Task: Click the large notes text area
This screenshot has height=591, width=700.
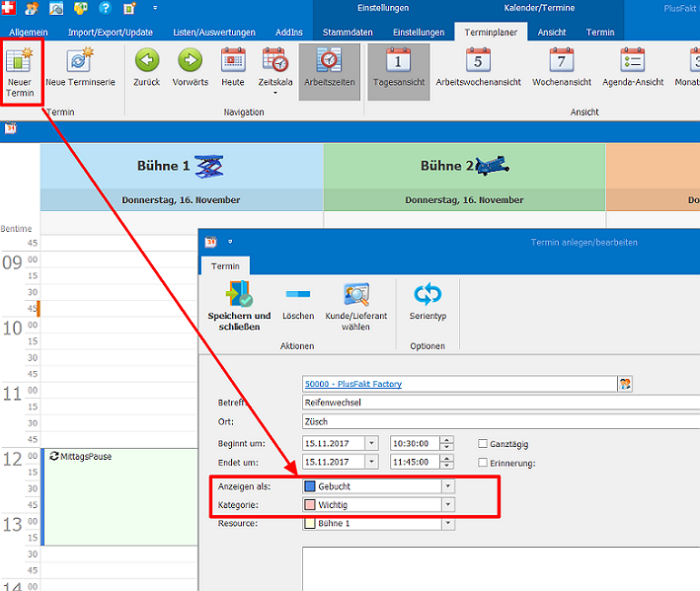Action: pos(501,568)
